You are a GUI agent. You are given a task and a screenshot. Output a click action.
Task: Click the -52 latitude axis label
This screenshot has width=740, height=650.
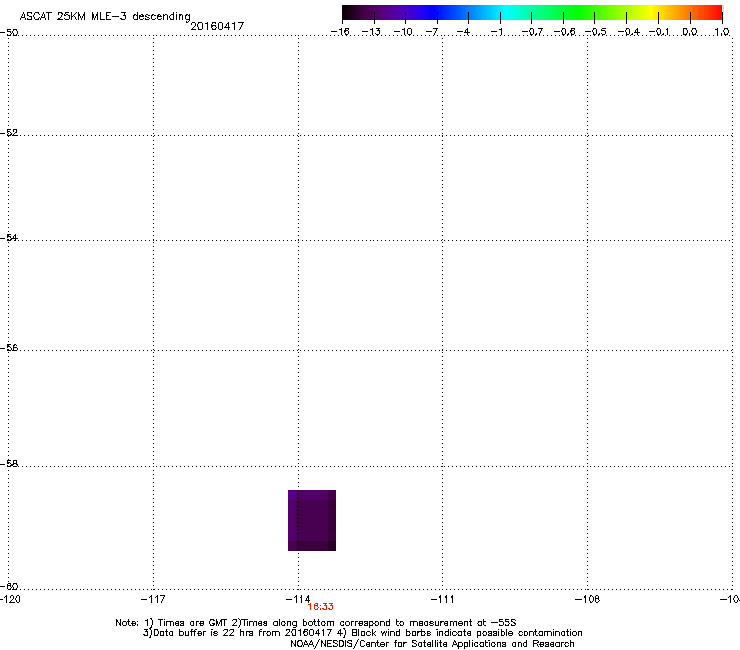click(x=9, y=133)
